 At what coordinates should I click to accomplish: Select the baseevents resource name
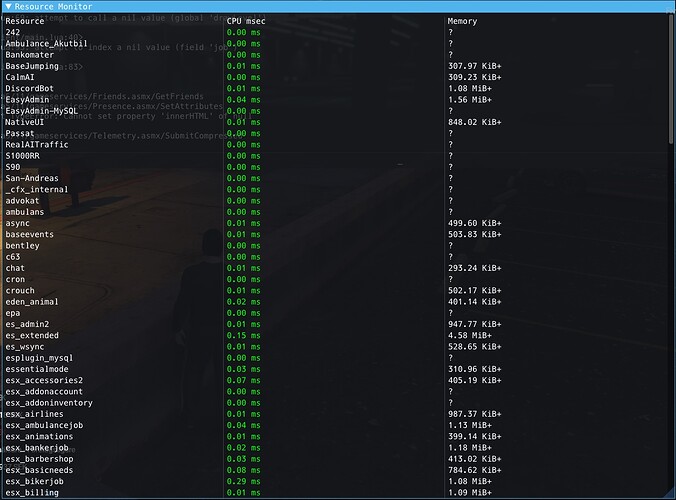[29, 234]
